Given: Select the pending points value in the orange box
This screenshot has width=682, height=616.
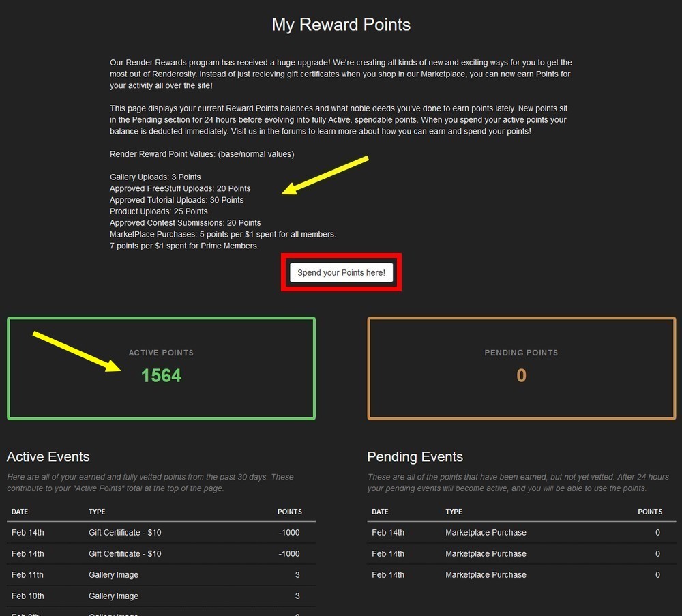Looking at the screenshot, I should [521, 375].
